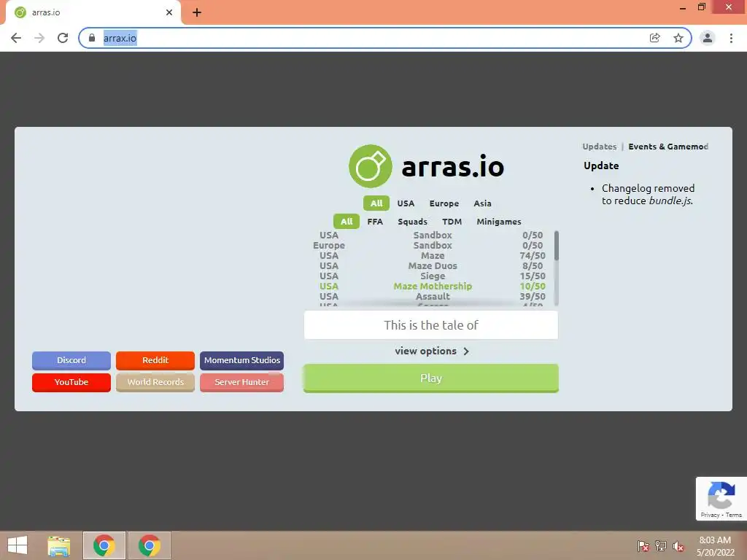Open the Server Hunter button
This screenshot has width=747, height=560.
click(242, 382)
